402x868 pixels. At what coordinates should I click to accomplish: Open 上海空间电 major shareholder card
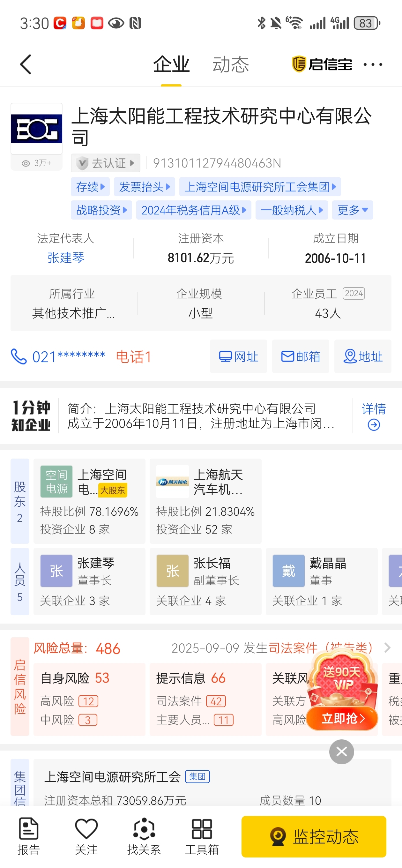click(x=89, y=501)
